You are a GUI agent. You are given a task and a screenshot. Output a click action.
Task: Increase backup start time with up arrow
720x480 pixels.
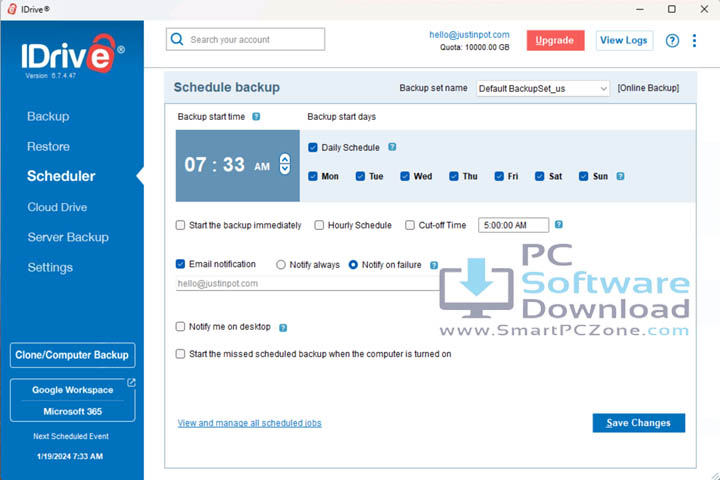click(x=285, y=159)
